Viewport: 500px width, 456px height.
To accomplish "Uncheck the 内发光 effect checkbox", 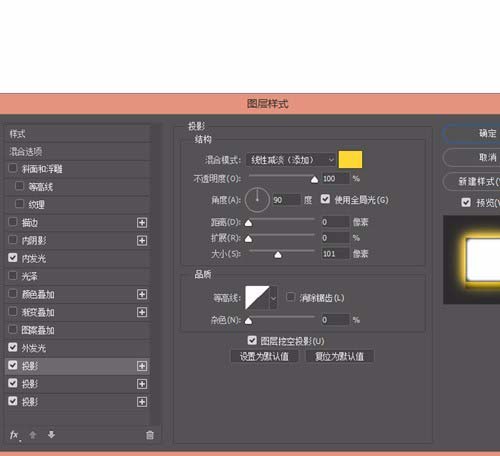I will coord(13,258).
